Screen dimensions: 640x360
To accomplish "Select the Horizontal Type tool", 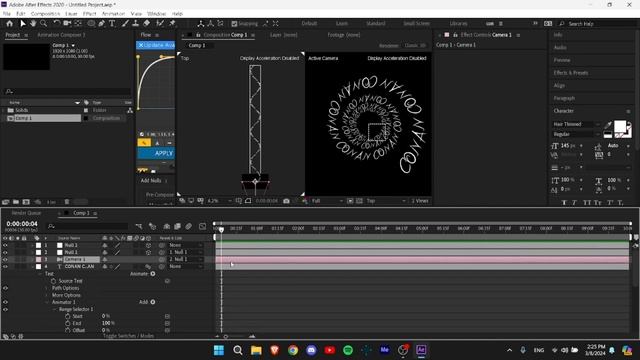I will (112, 24).
